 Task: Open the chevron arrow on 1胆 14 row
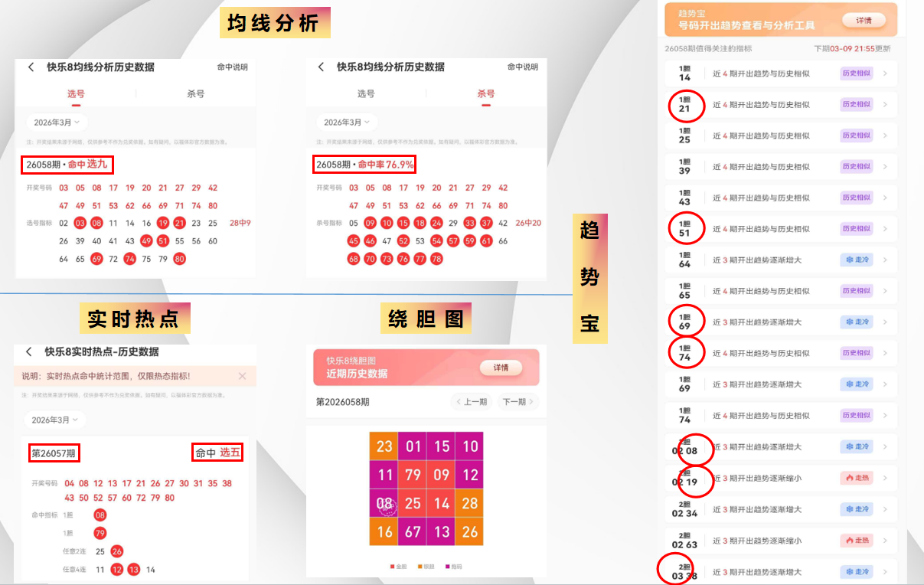pos(885,74)
